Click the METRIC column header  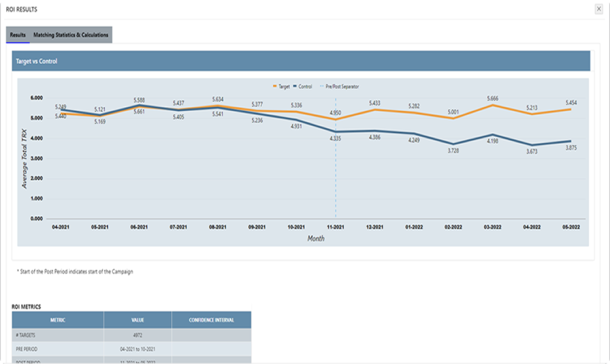tap(57, 320)
